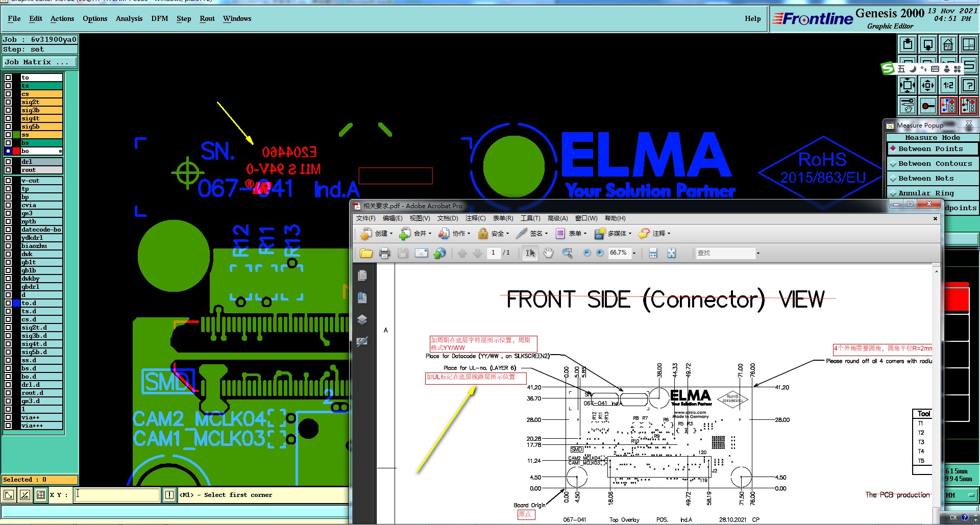This screenshot has height=525, width=980.
Task: Open the DFM menu in Genesis
Action: tap(160, 19)
